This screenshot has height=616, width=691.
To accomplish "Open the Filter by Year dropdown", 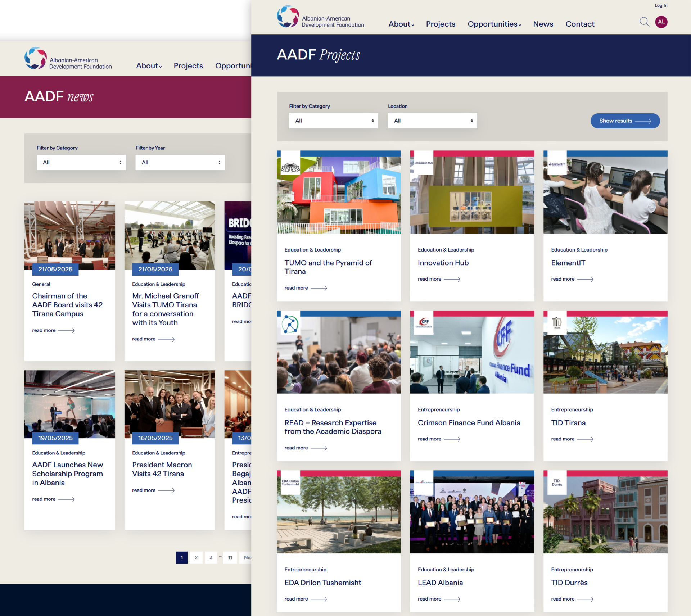I will click(180, 163).
